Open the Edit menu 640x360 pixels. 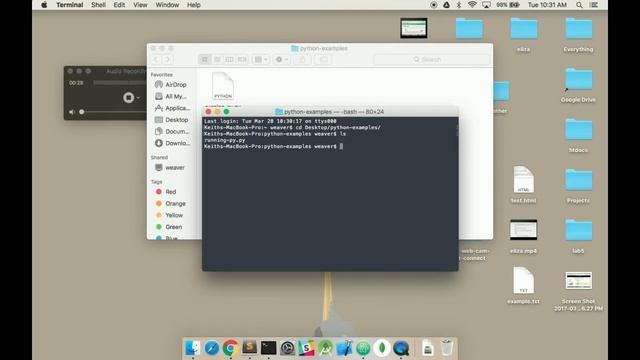[x=119, y=5]
